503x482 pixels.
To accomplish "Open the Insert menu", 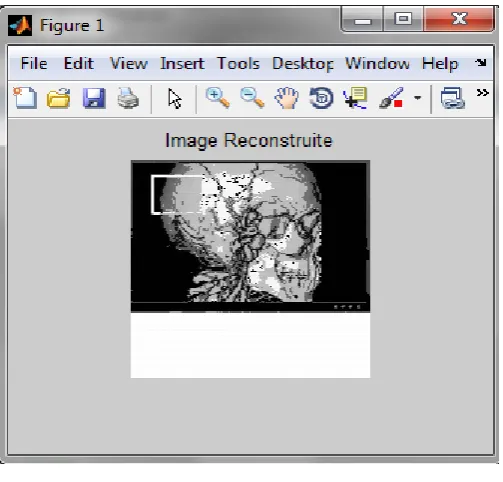I will (182, 63).
